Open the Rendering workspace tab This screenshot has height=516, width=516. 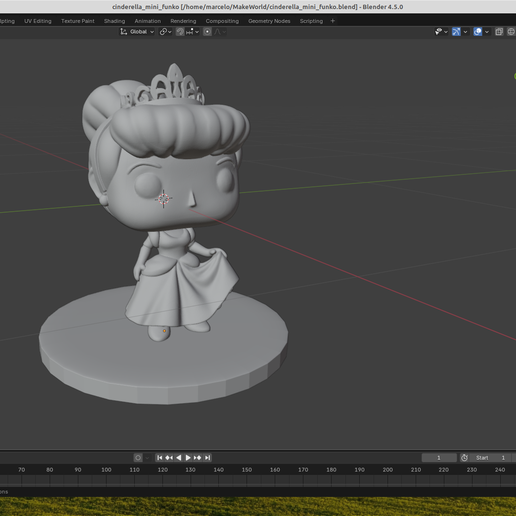[x=183, y=21]
